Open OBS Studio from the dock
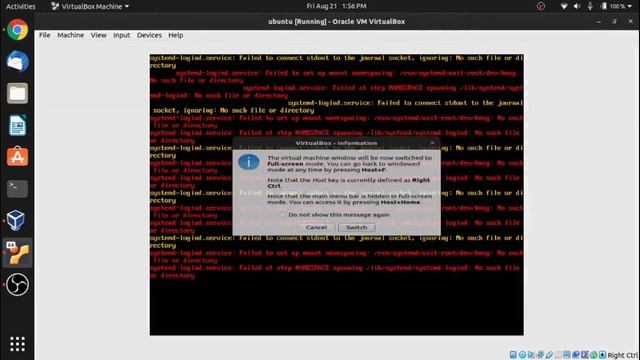Image resolution: width=640 pixels, height=360 pixels. coord(17,284)
